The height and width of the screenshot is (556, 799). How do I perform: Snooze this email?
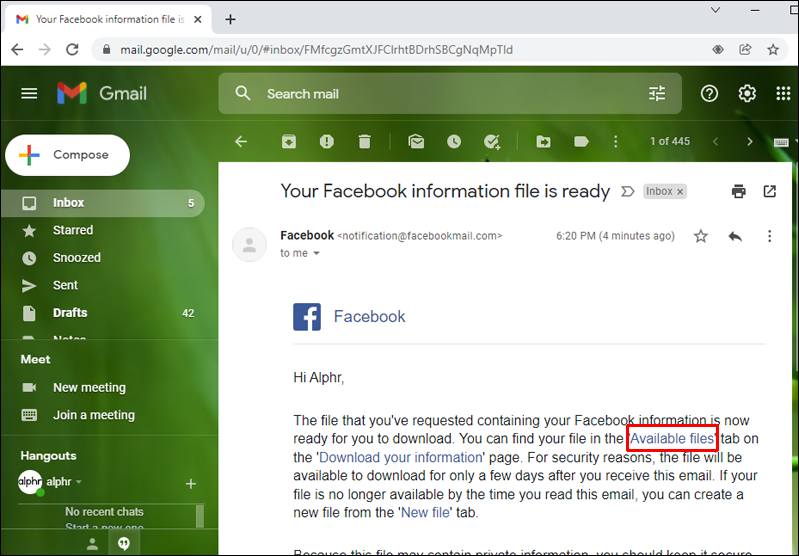coord(454,141)
